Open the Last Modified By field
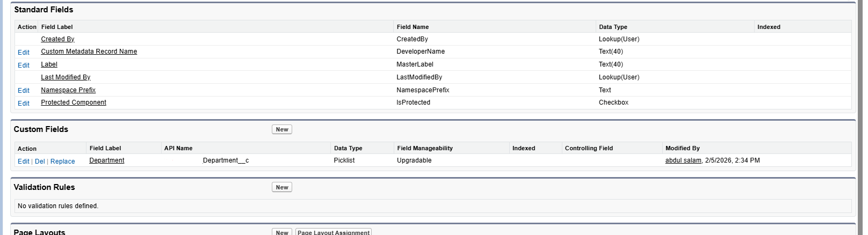The height and width of the screenshot is (235, 868). [x=66, y=77]
